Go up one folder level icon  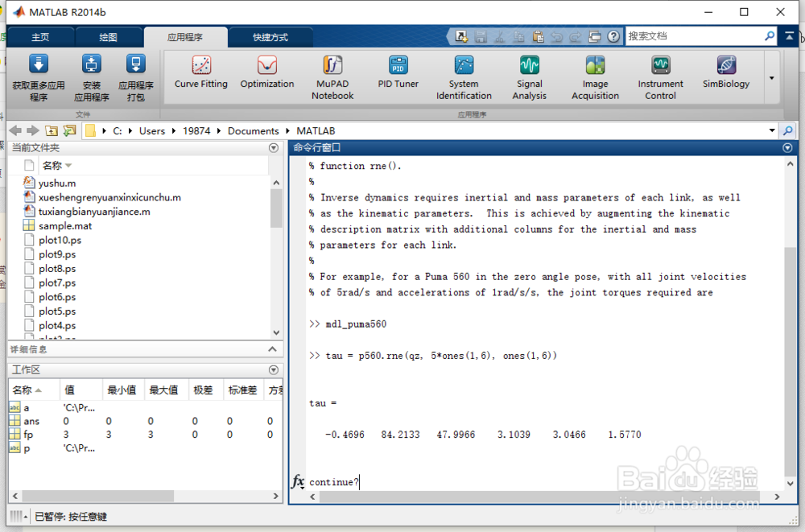pos(52,131)
